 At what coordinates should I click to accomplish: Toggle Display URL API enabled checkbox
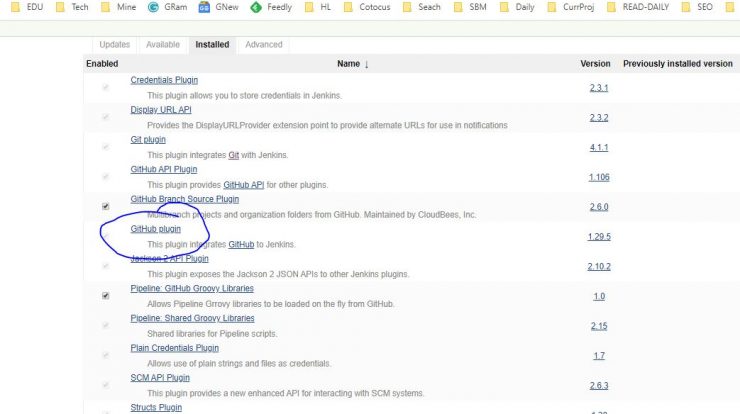[106, 117]
